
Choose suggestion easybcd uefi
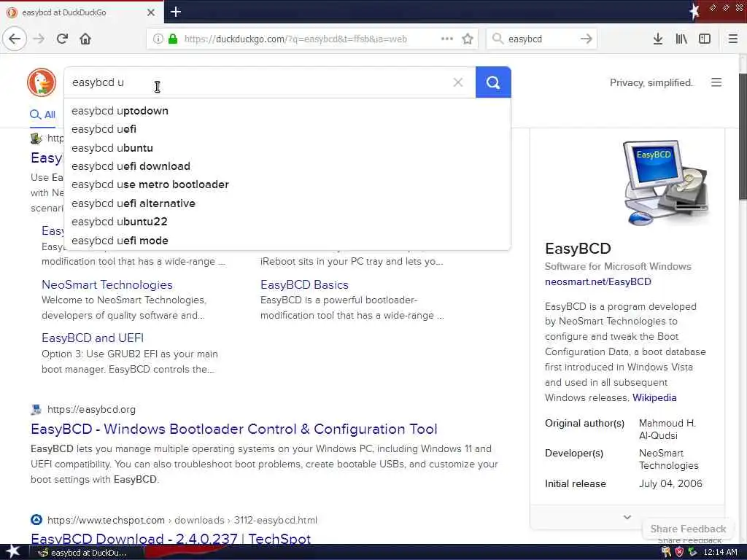[287, 129]
